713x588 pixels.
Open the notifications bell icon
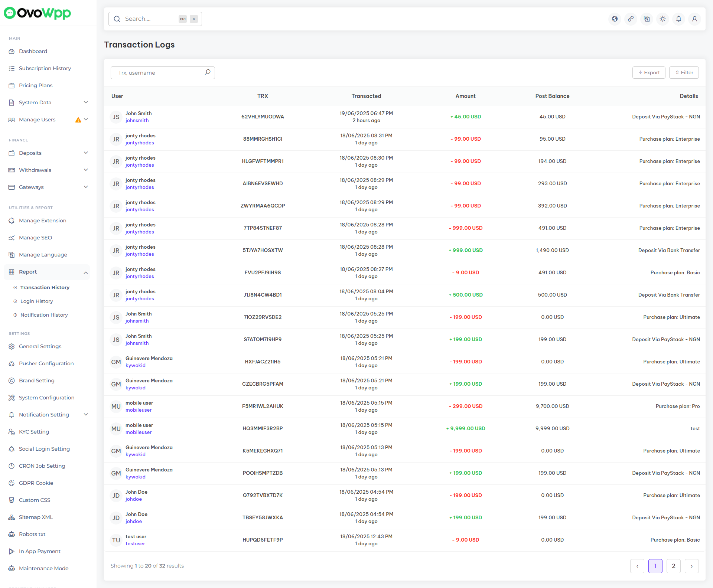[679, 19]
